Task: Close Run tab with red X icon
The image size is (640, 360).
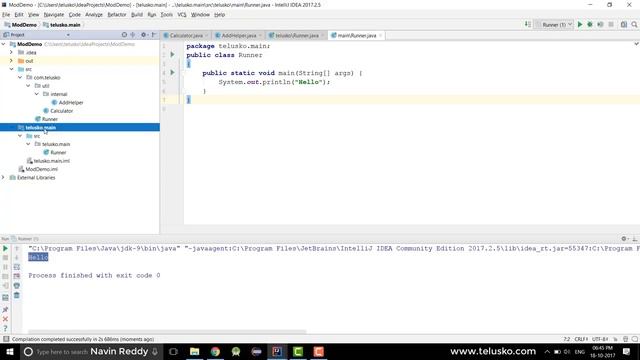Action: (x=5, y=319)
